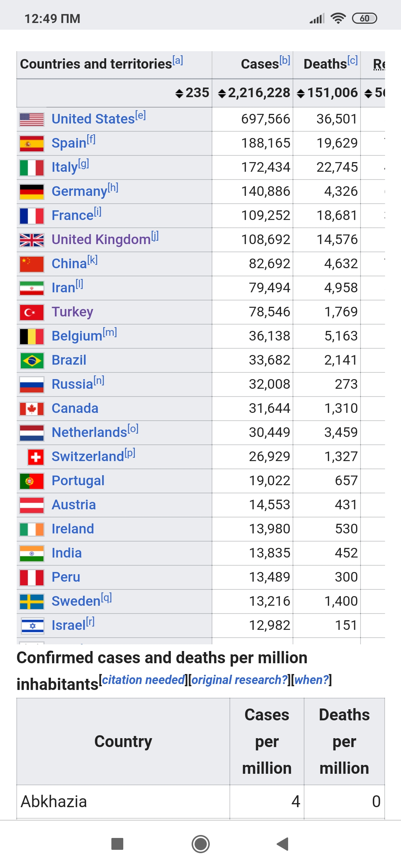The height and width of the screenshot is (868, 401).
Task: Open the Germany article link
Action: tap(79, 191)
